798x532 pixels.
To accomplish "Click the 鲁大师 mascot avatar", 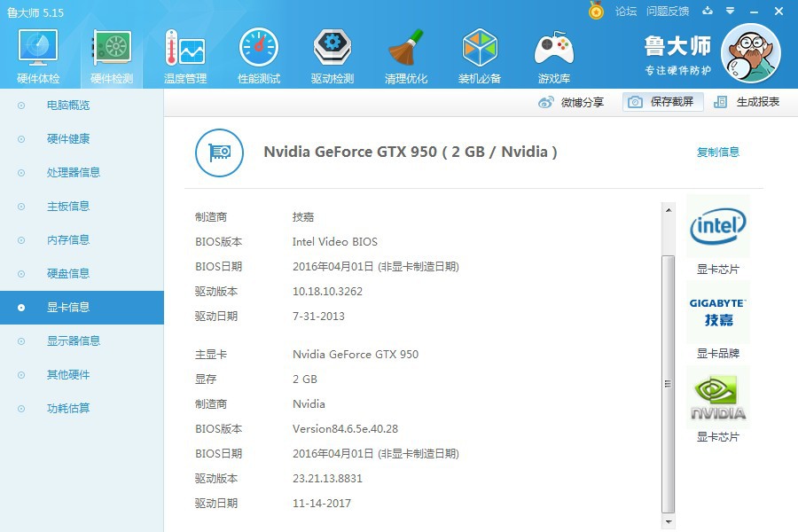I will [751, 53].
